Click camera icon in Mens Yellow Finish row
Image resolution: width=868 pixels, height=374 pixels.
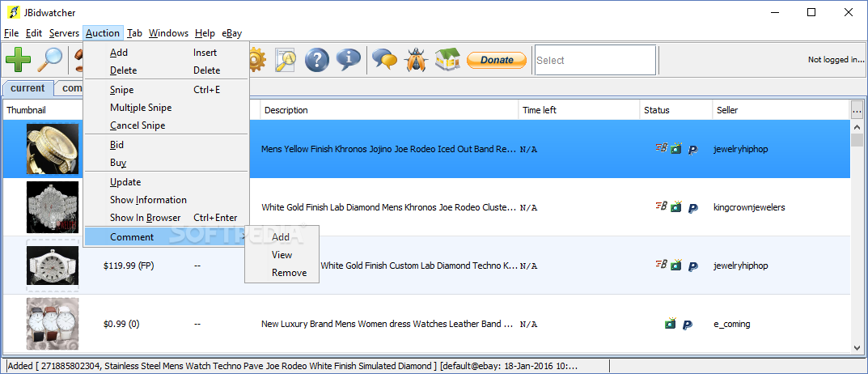(676, 148)
